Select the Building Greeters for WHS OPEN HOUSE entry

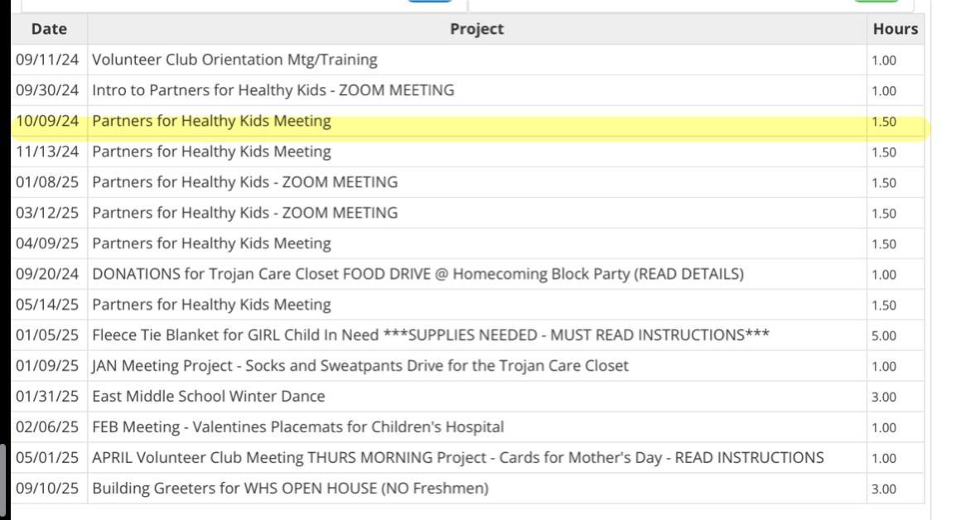tap(290, 489)
